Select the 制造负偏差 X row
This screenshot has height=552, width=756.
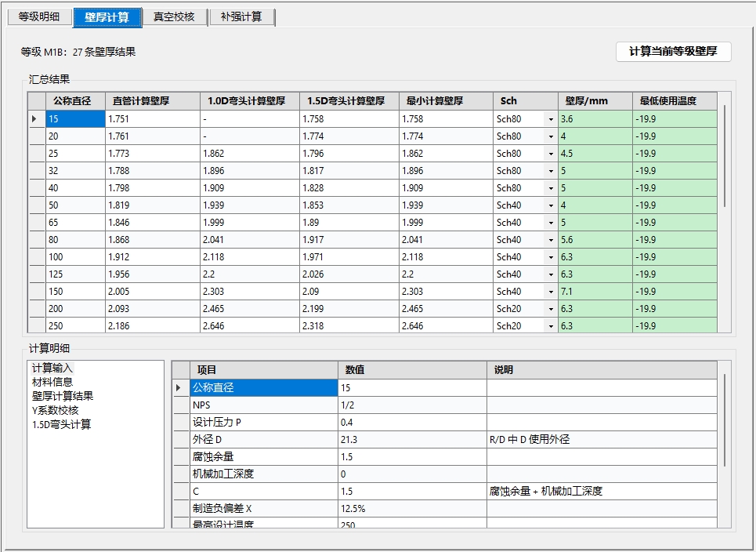click(x=264, y=509)
